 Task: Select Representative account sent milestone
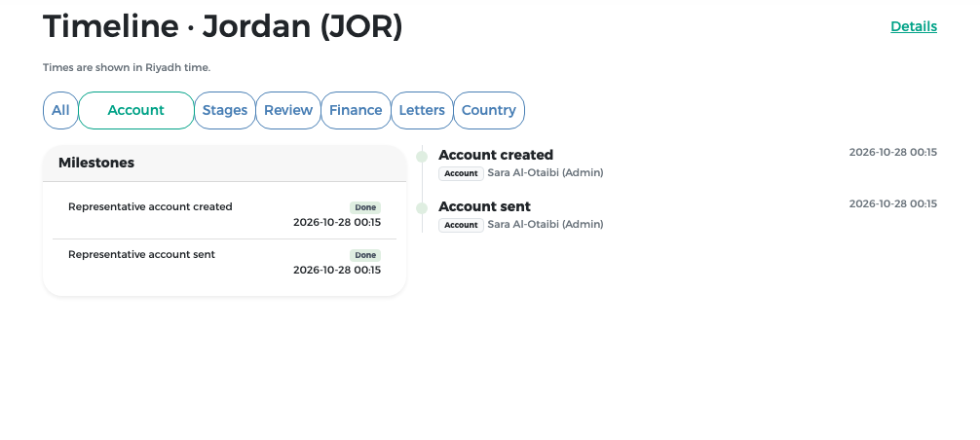(x=224, y=262)
